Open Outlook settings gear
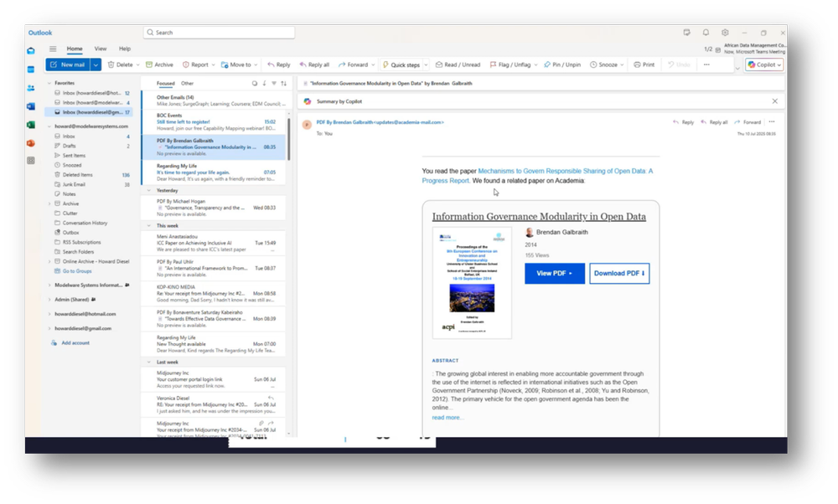Screen dimensions: 838x504 [725, 33]
